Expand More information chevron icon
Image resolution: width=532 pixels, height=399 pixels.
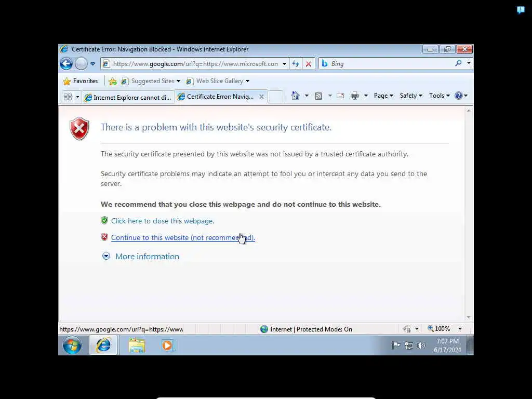point(106,256)
